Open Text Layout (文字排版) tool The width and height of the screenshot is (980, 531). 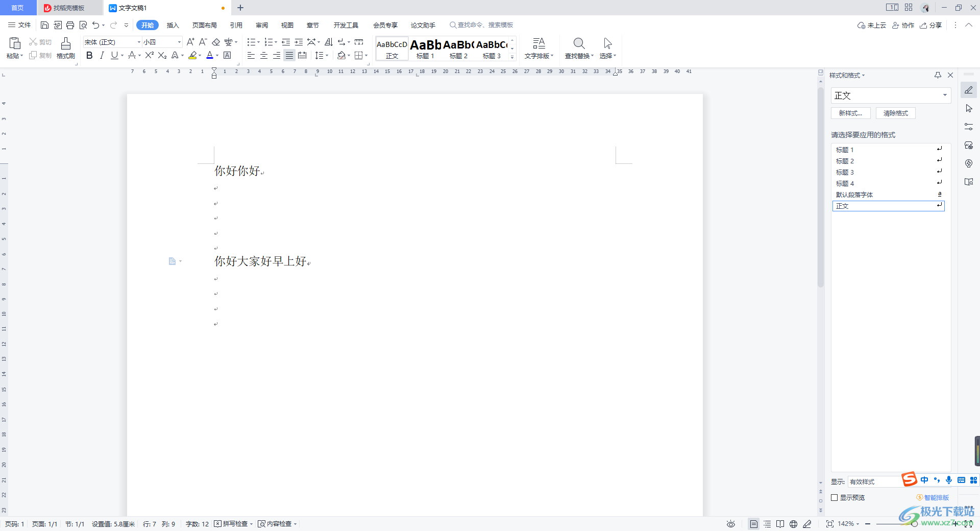(538, 49)
